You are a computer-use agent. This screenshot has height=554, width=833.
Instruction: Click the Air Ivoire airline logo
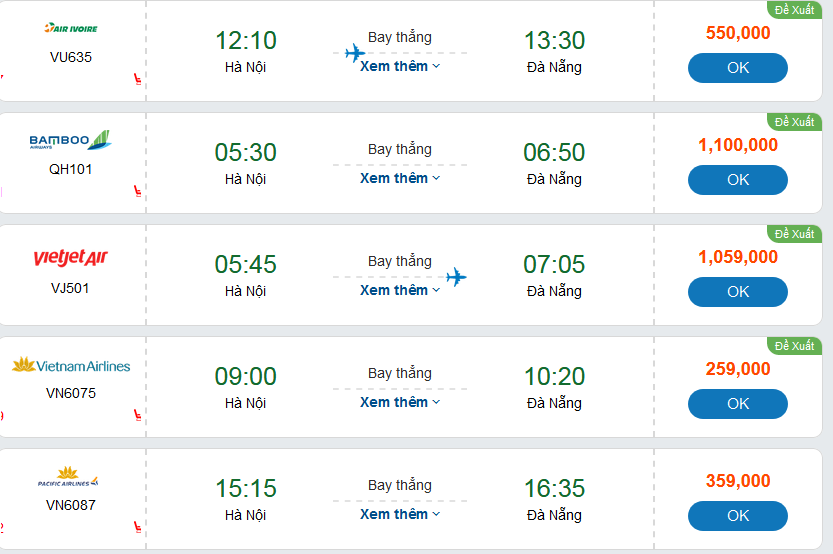(x=71, y=29)
